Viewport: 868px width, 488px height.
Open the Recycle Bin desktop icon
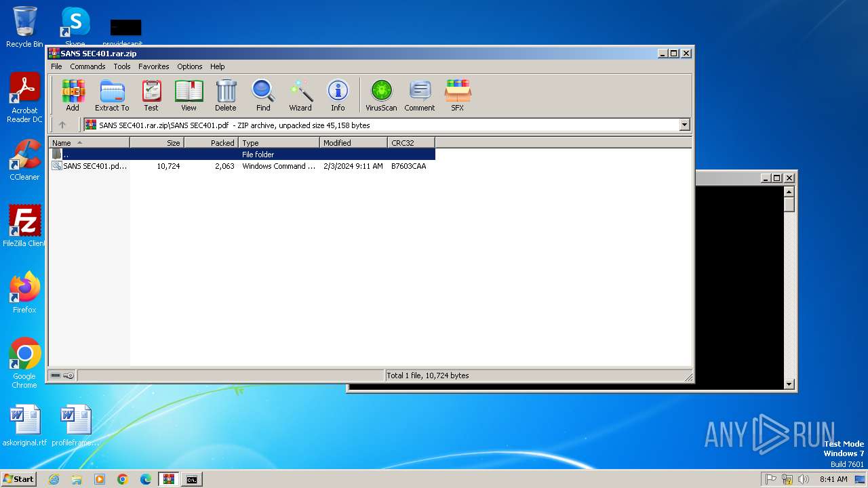24,27
